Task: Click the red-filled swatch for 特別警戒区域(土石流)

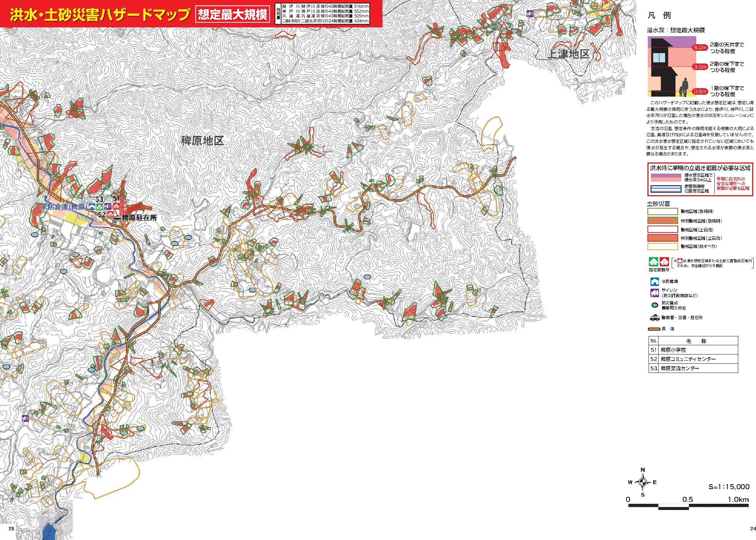Action: (662, 238)
